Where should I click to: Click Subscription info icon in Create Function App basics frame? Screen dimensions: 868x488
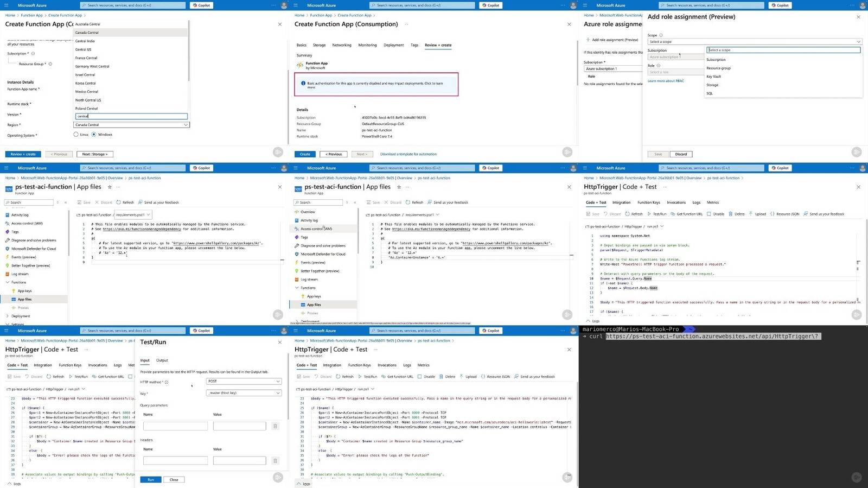[x=33, y=53]
